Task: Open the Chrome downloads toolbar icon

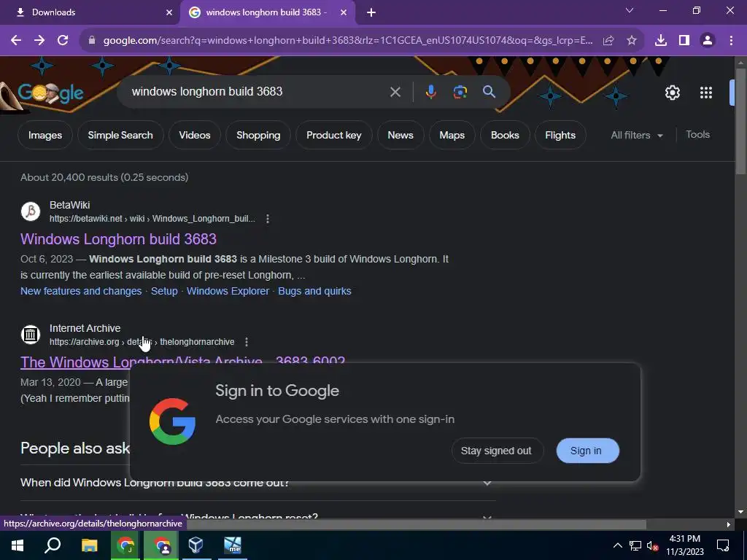Action: [x=660, y=41]
